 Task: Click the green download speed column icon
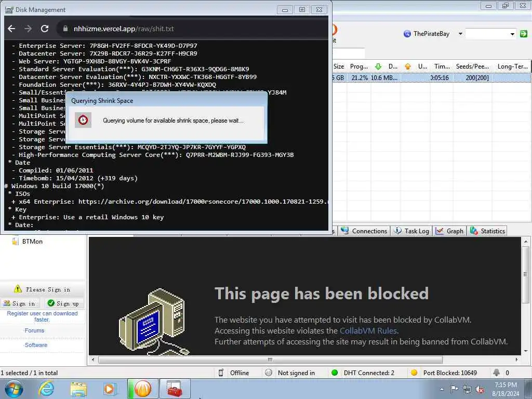(x=378, y=66)
